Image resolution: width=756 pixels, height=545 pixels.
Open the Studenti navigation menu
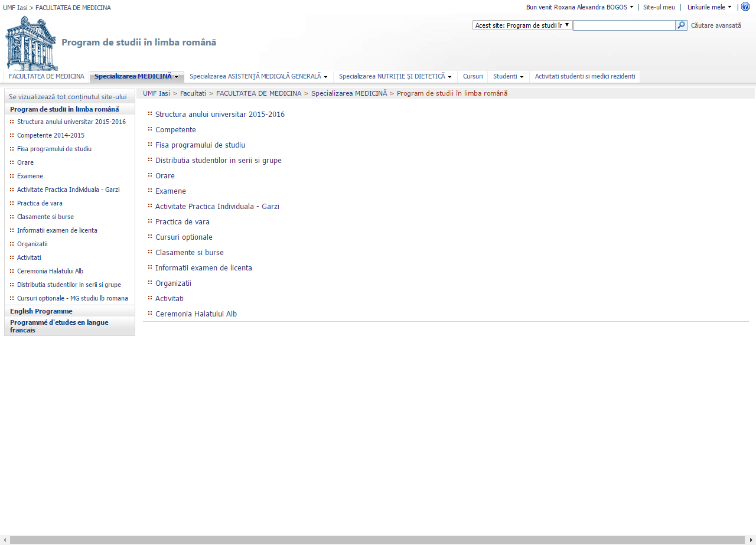click(x=508, y=77)
